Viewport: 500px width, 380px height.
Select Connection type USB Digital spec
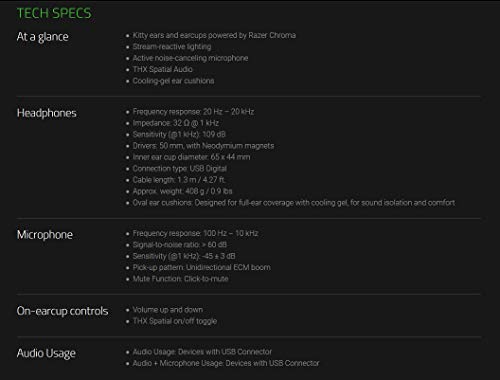coord(180,168)
